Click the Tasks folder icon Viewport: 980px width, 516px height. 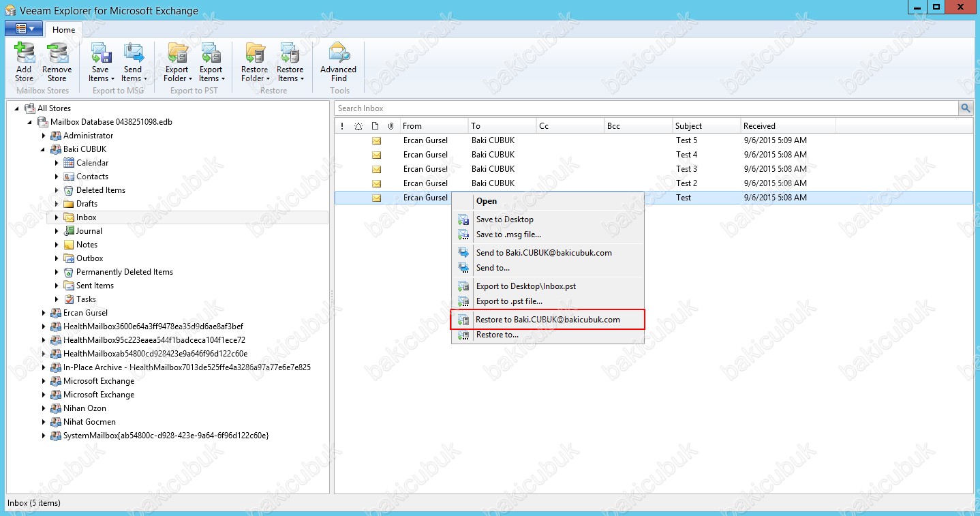click(68, 299)
